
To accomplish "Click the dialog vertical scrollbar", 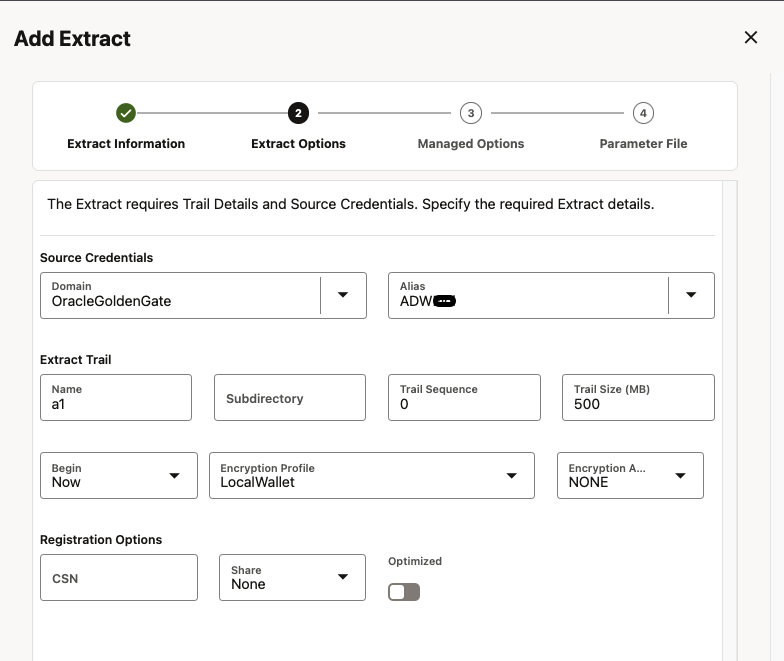I will click(x=730, y=420).
